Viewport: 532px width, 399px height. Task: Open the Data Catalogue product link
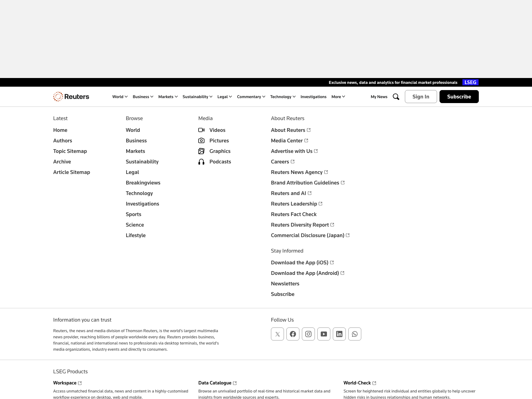pos(215,383)
